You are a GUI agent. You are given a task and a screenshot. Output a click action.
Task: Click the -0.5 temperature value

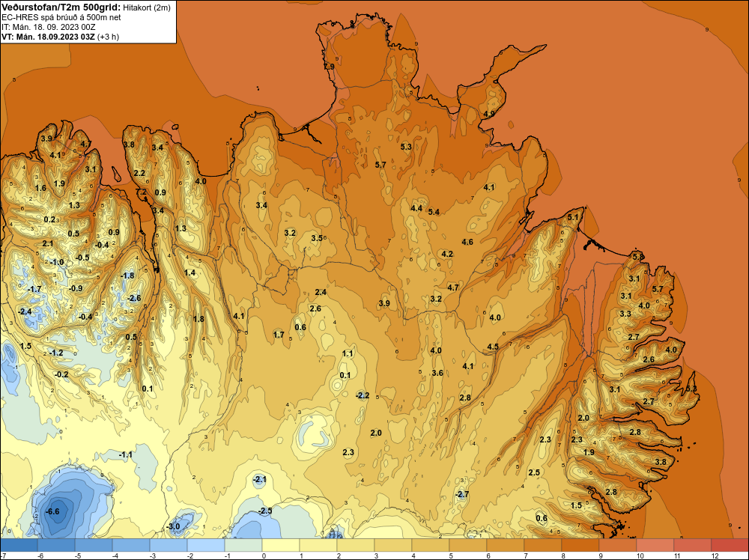(x=82, y=258)
